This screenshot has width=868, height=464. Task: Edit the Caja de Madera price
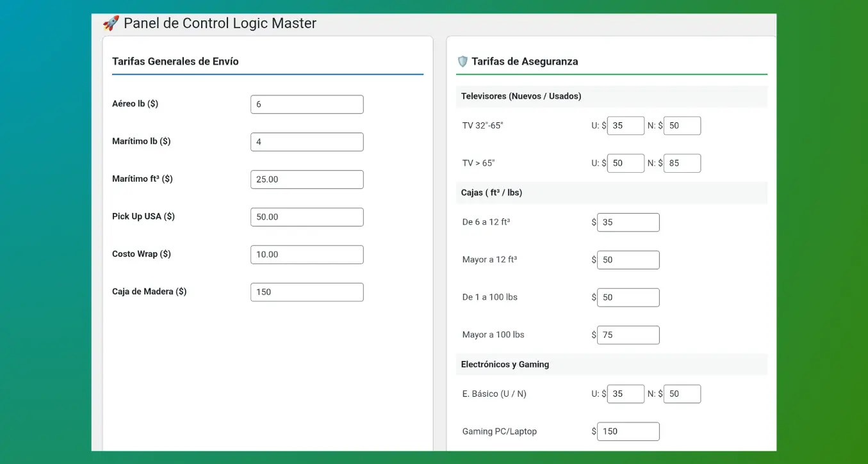click(x=307, y=292)
